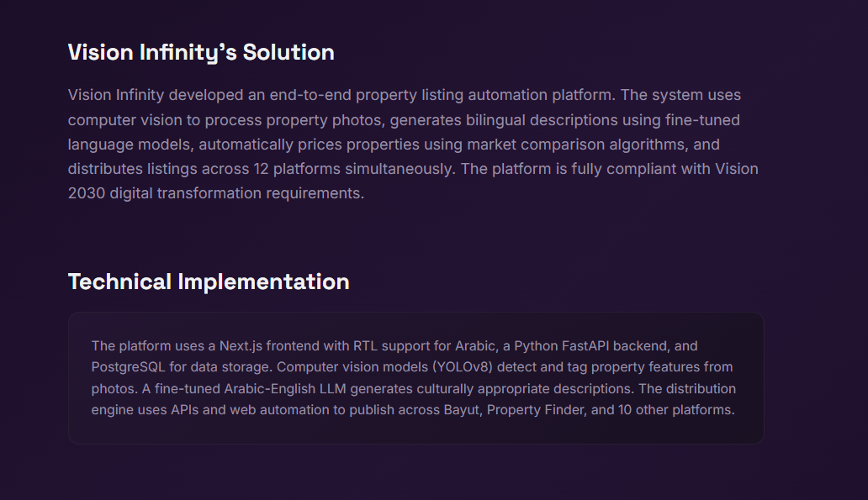Click "(YOLOv8)" in the implementation text
The width and height of the screenshot is (868, 500).
click(x=463, y=367)
